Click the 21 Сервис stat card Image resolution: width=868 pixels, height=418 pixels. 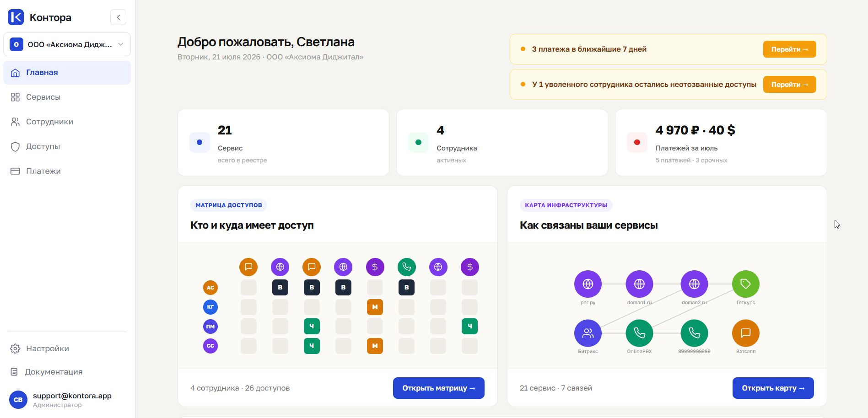[x=283, y=142]
